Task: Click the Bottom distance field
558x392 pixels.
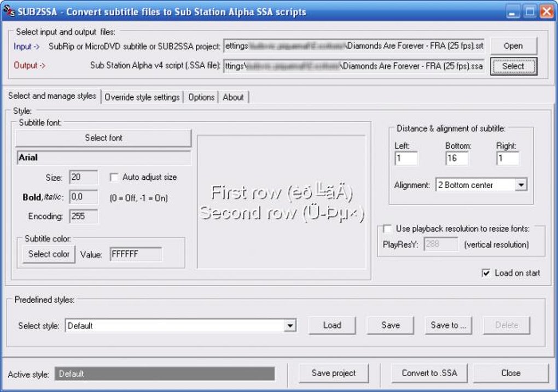Action: tap(457, 159)
